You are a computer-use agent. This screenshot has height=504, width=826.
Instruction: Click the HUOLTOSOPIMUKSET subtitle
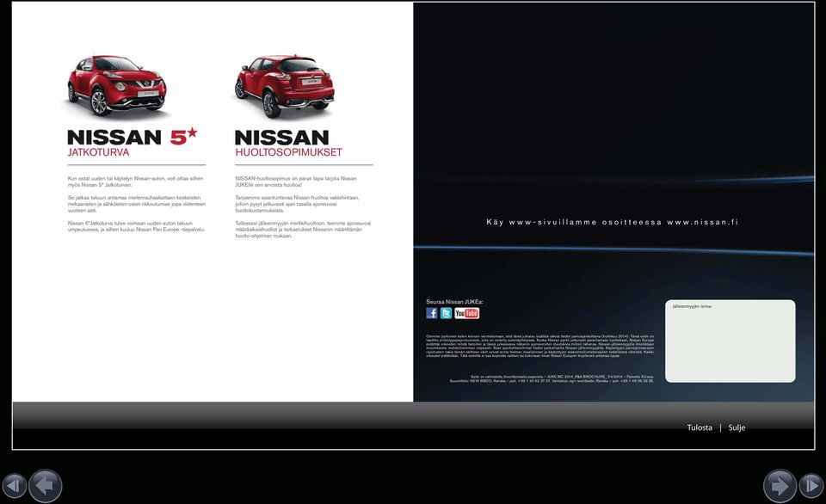tap(289, 152)
